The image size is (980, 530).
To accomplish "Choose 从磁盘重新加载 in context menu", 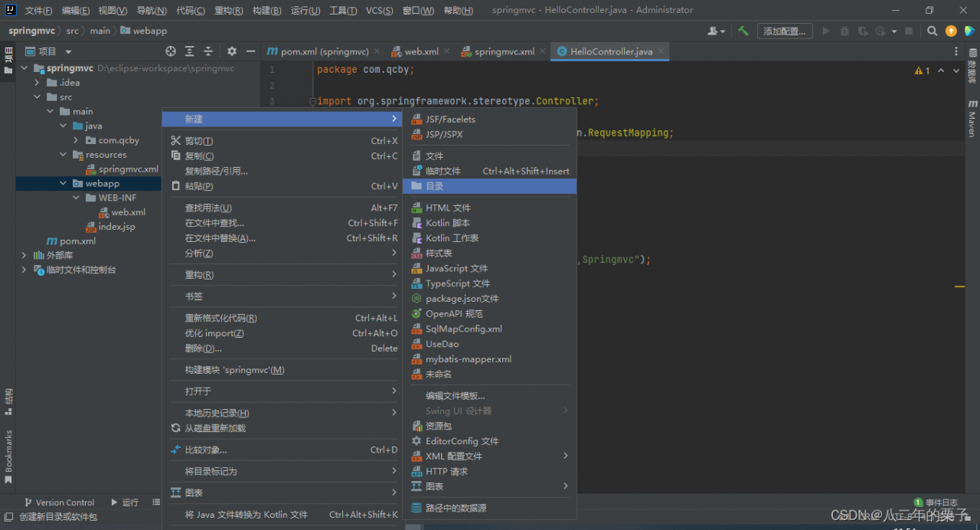I will click(215, 428).
